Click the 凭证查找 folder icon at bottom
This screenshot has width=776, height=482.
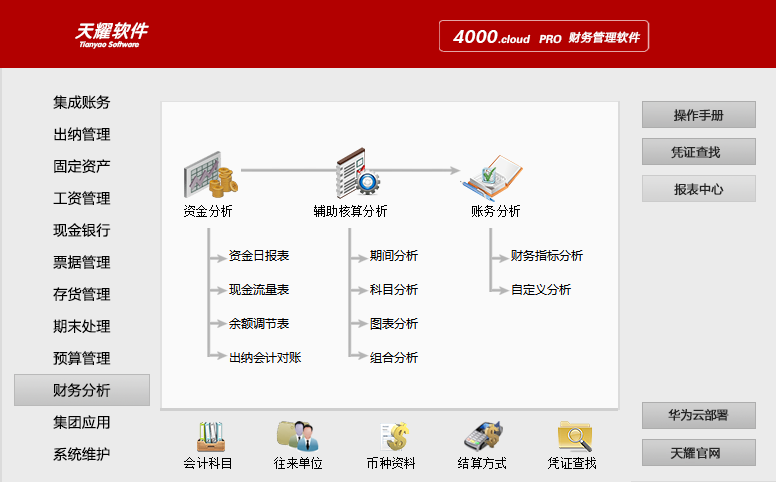573,437
